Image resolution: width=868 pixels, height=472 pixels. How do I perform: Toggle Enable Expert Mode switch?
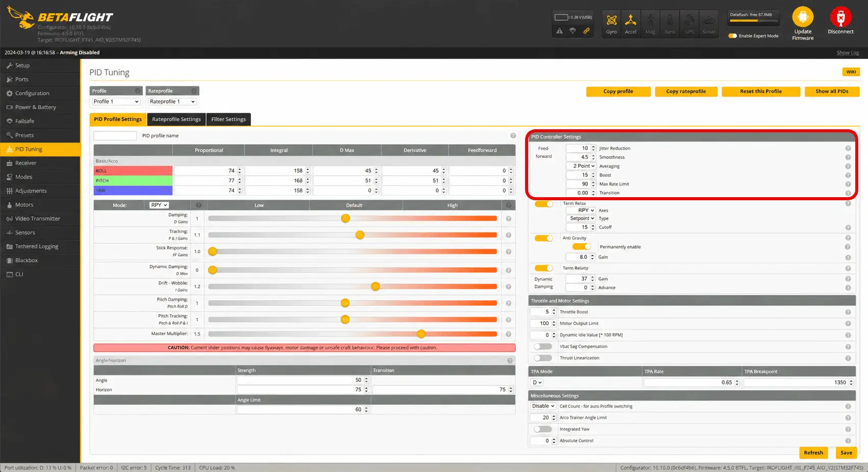(x=733, y=36)
